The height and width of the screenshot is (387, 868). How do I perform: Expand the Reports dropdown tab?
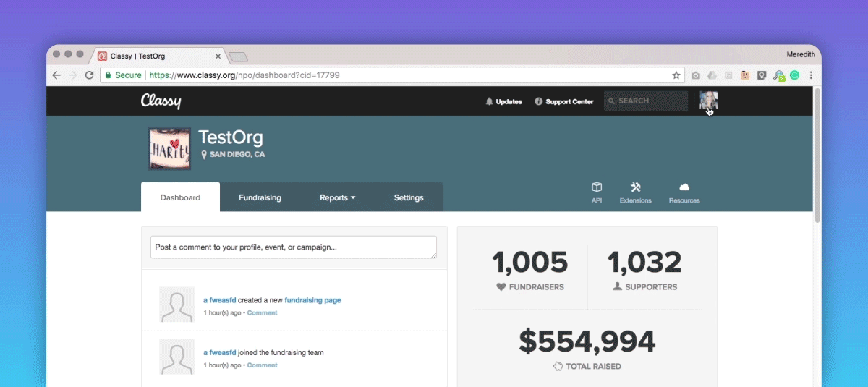[338, 197]
